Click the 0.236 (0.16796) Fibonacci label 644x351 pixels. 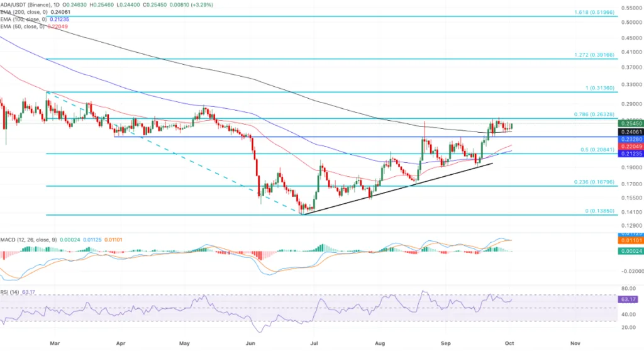click(x=594, y=182)
